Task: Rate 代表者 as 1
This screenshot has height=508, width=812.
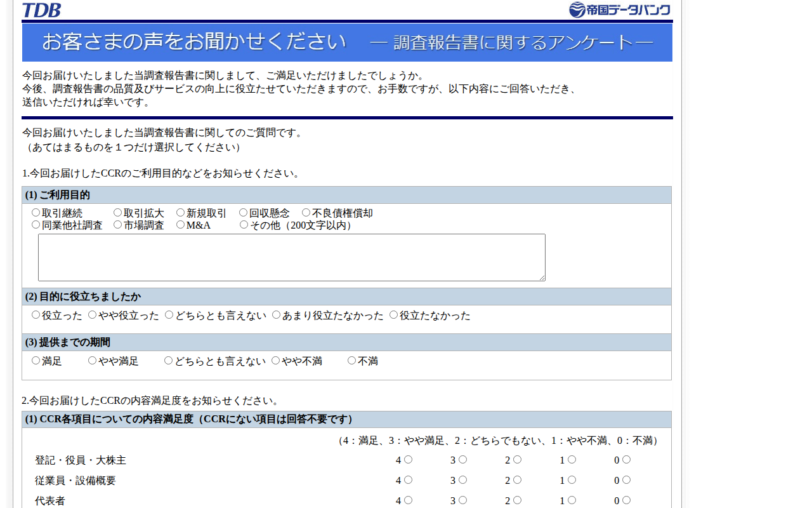Action: tap(572, 500)
